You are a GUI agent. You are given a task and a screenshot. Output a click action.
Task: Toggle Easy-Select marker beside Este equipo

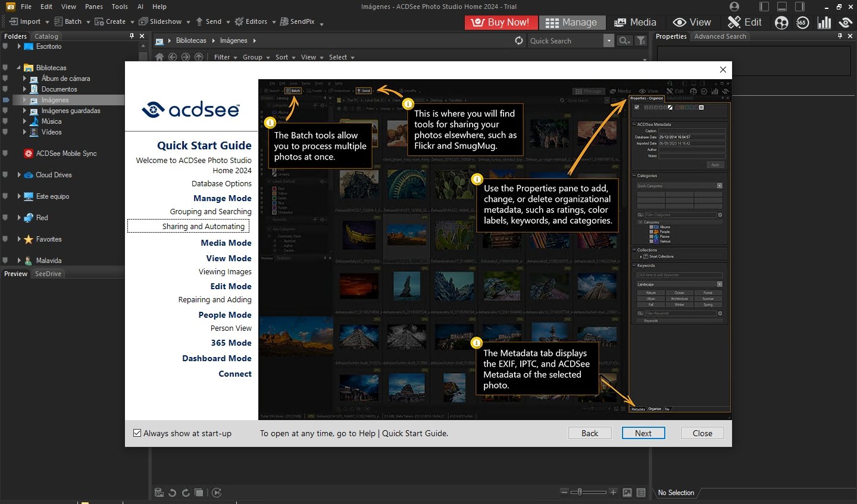tap(5, 196)
